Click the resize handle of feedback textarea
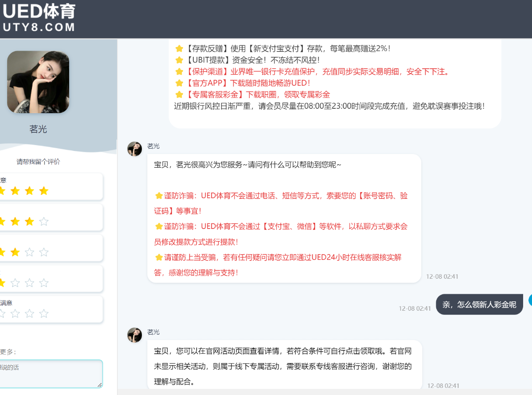532x395 pixels. pos(100,385)
